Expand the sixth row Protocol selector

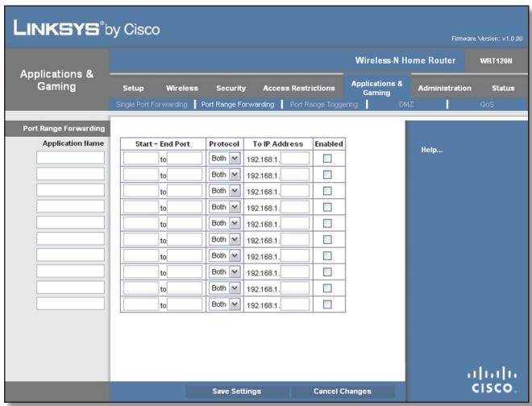225,240
